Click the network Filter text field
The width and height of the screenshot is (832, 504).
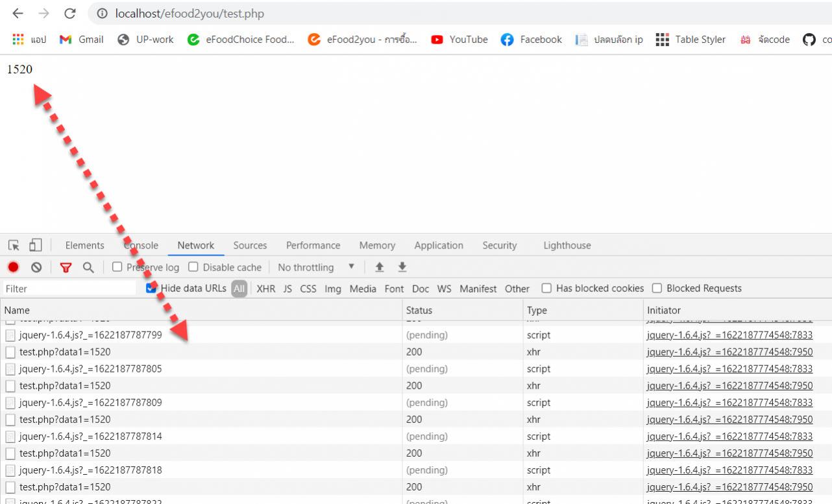(68, 289)
